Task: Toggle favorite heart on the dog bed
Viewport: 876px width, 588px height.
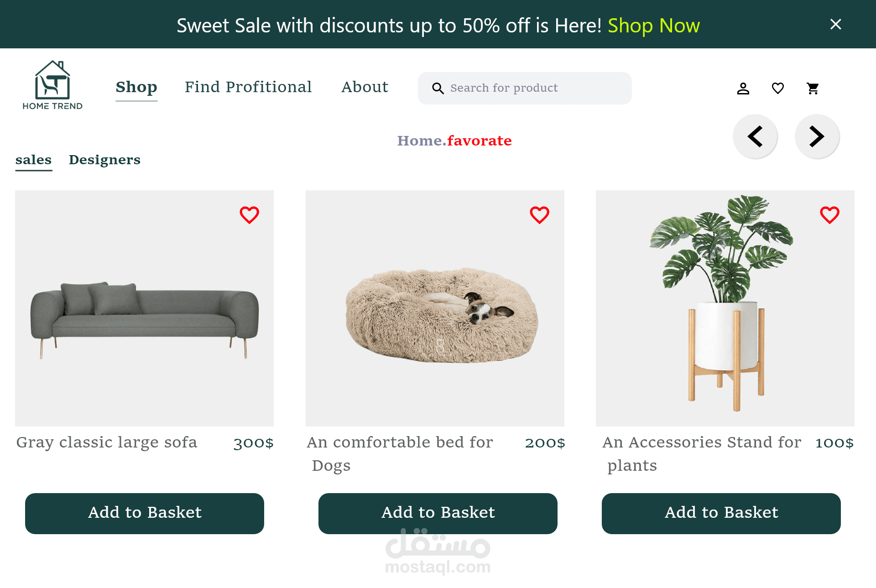Action: pos(539,215)
